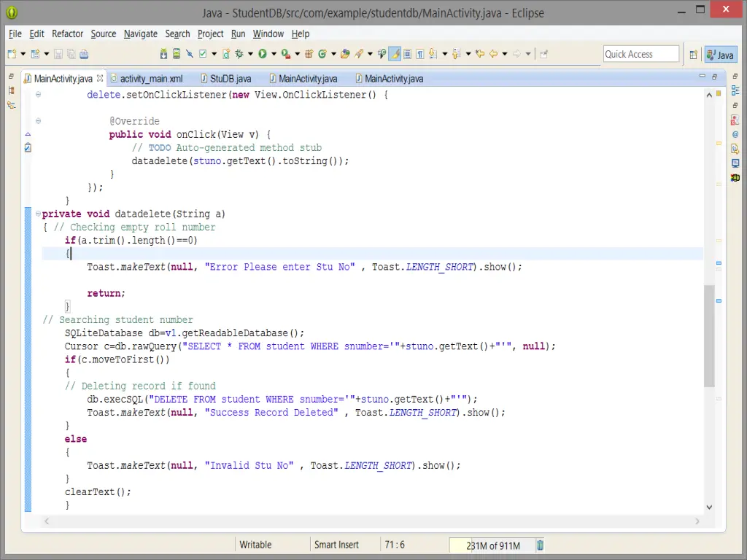Click the 'return;' statement in code

click(x=106, y=293)
